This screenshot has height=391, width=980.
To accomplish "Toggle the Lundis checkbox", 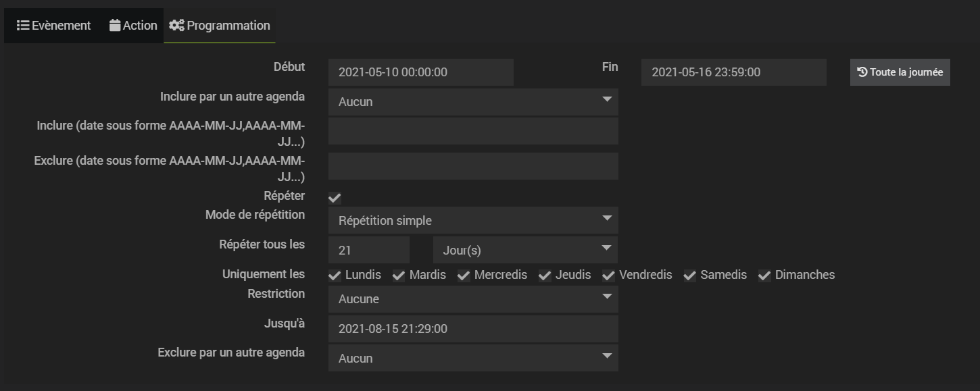I will [x=335, y=276].
